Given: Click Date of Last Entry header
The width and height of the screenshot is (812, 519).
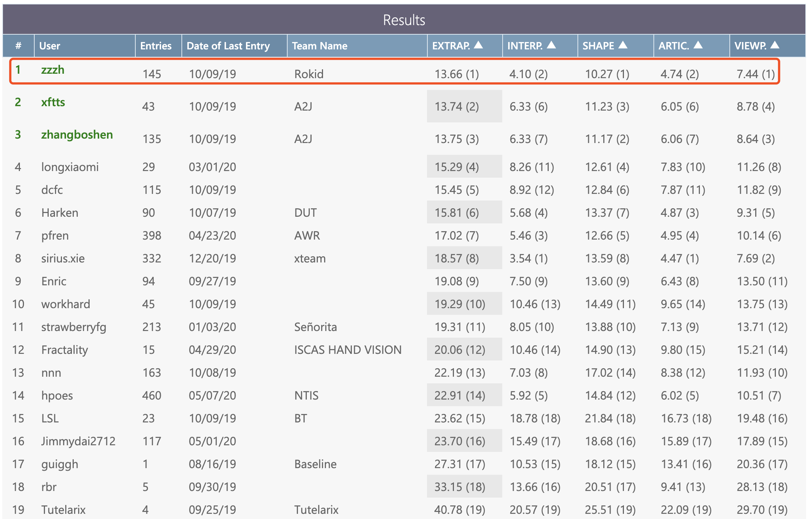Looking at the screenshot, I should [228, 46].
